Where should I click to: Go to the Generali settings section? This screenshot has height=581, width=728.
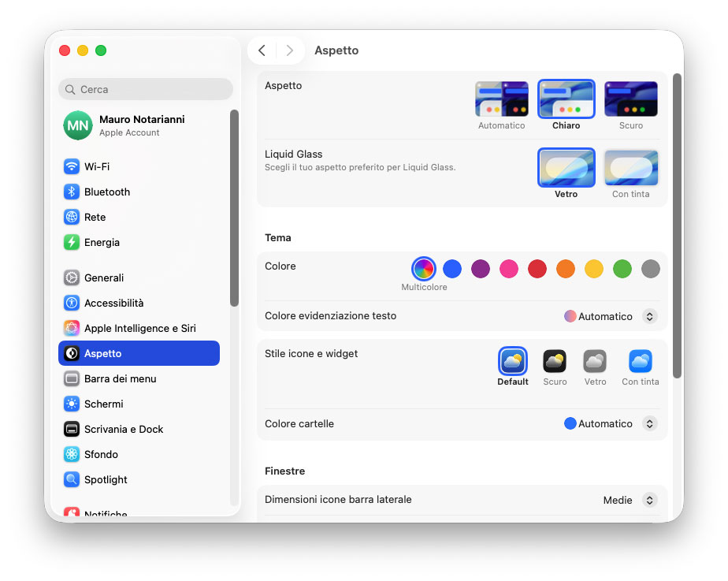point(103,278)
